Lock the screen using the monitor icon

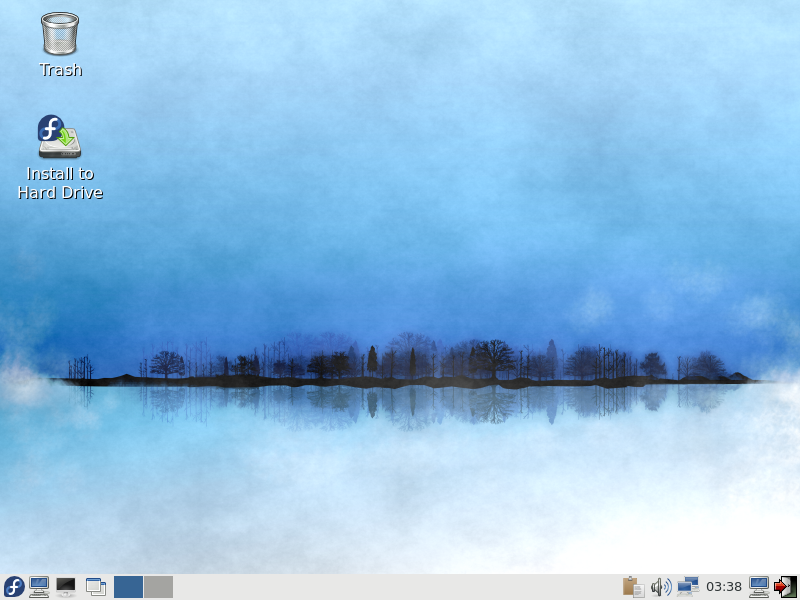(x=759, y=587)
